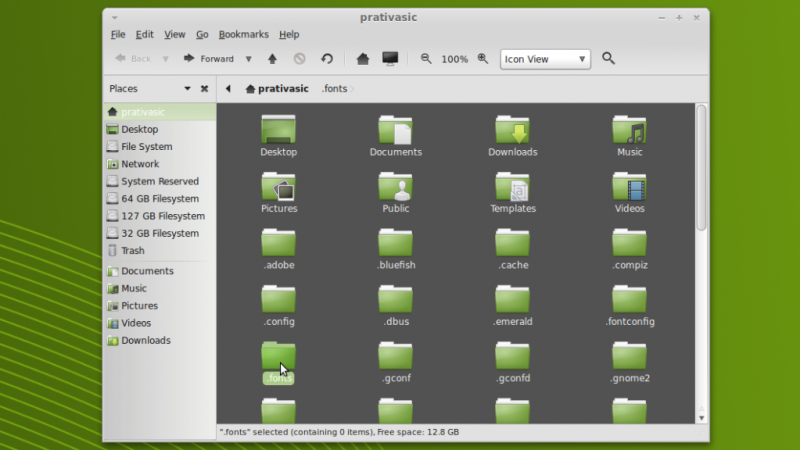Open the Icon View dropdown
The height and width of the screenshot is (450, 800).
click(x=545, y=59)
